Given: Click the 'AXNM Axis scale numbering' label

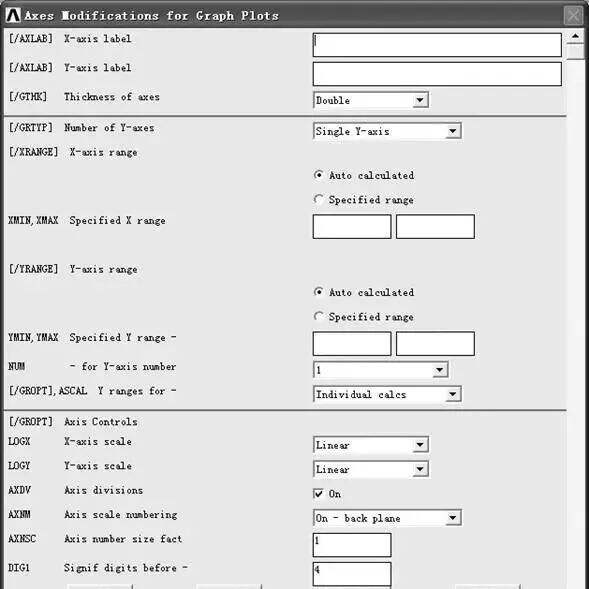Looking at the screenshot, I should tap(93, 514).
